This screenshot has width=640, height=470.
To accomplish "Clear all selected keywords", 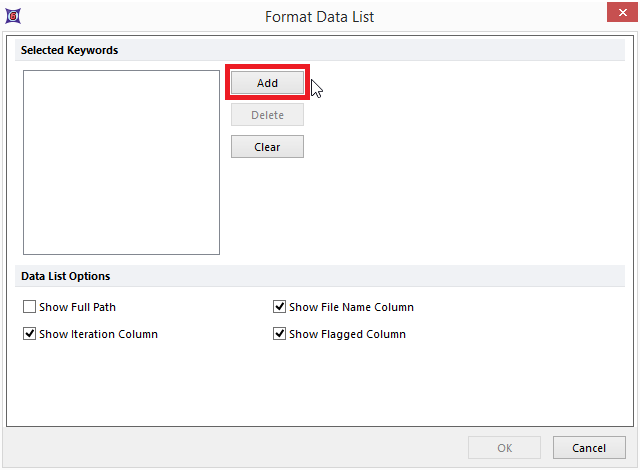I will (267, 147).
